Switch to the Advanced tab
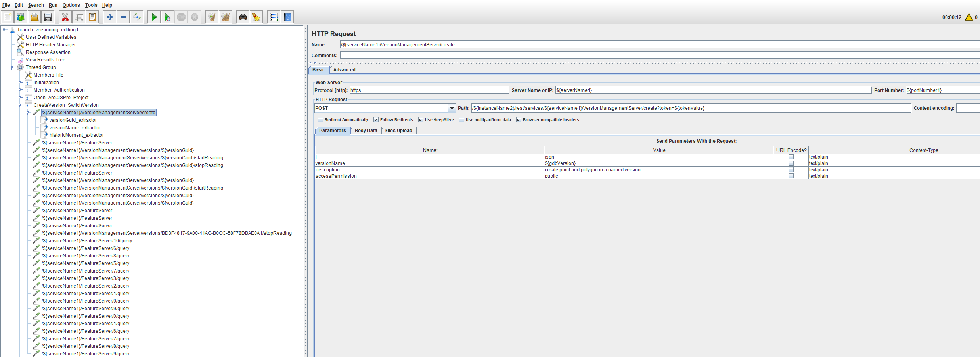The width and height of the screenshot is (980, 357). (344, 70)
